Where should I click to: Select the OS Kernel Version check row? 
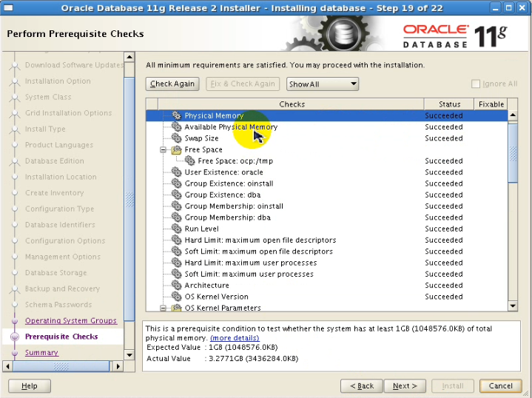(327, 297)
